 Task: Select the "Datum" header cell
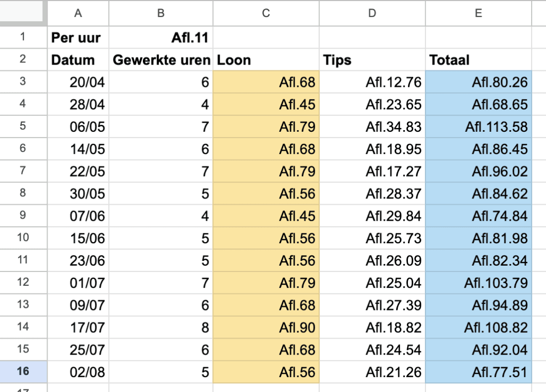pyautogui.click(x=78, y=60)
